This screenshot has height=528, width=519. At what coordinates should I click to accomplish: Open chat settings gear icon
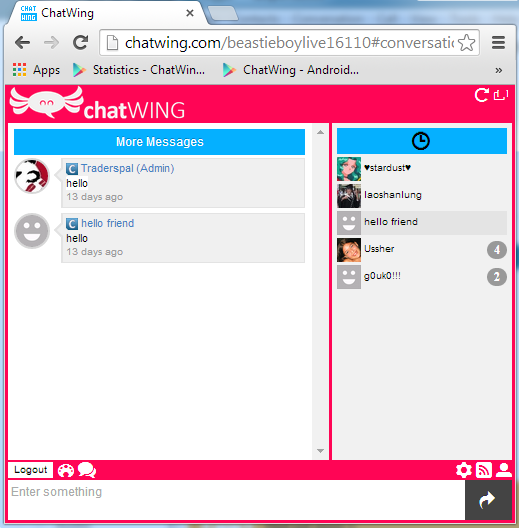point(464,470)
